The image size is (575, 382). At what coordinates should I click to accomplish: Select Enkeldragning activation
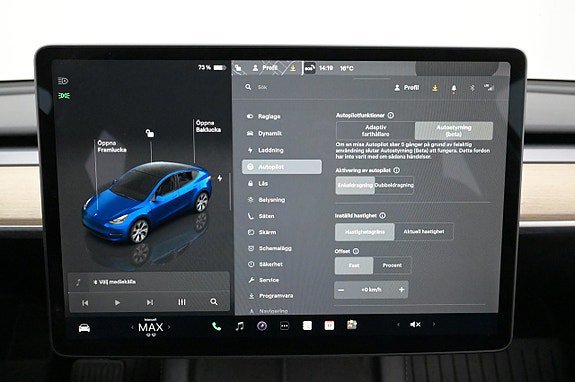[x=355, y=185]
